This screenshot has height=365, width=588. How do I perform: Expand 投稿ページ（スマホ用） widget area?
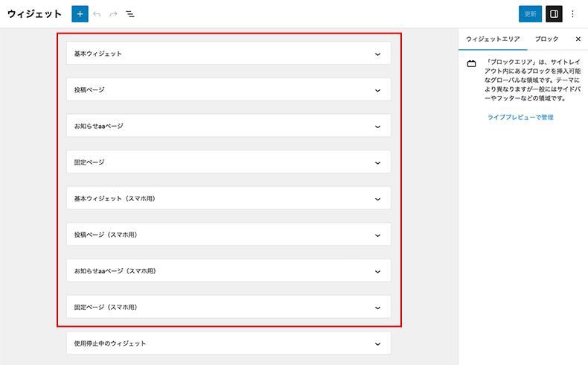point(377,235)
